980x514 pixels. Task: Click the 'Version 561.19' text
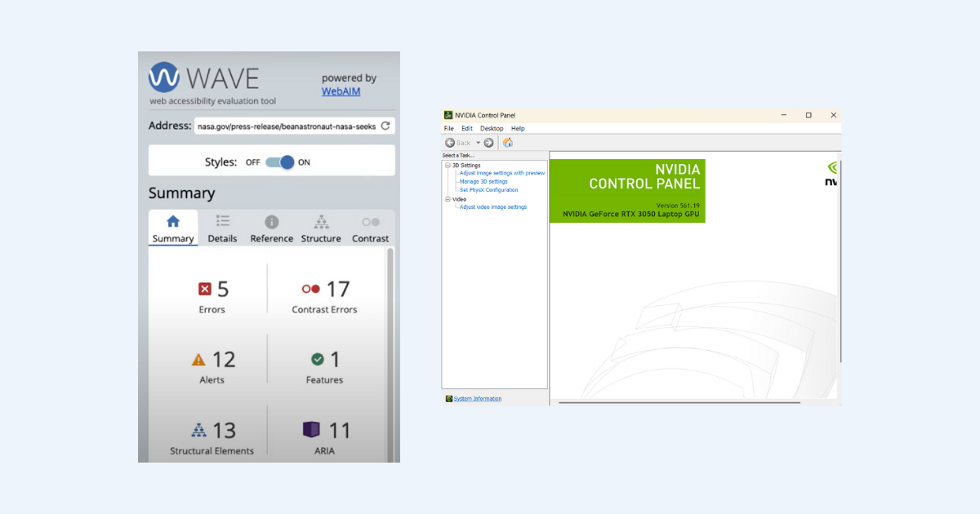coord(678,206)
